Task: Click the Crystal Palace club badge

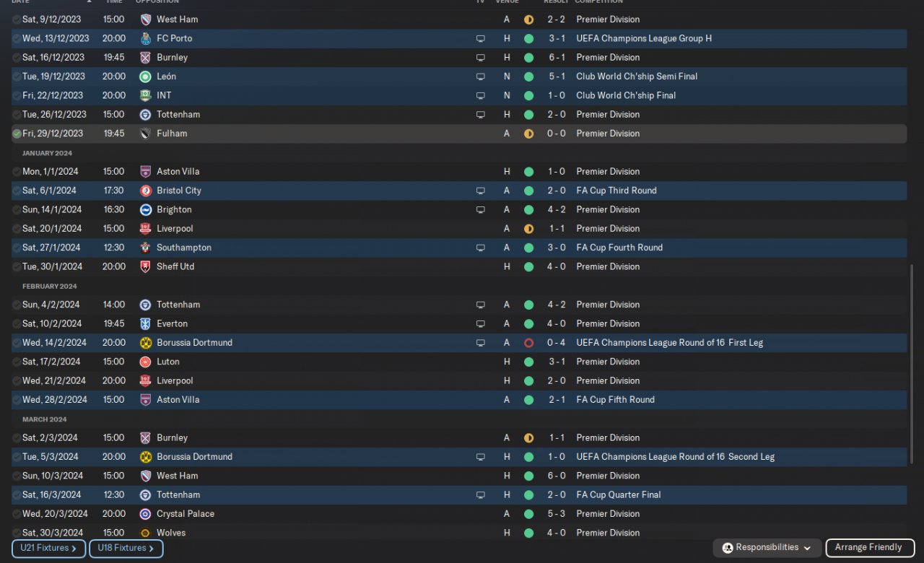Action: pos(145,514)
